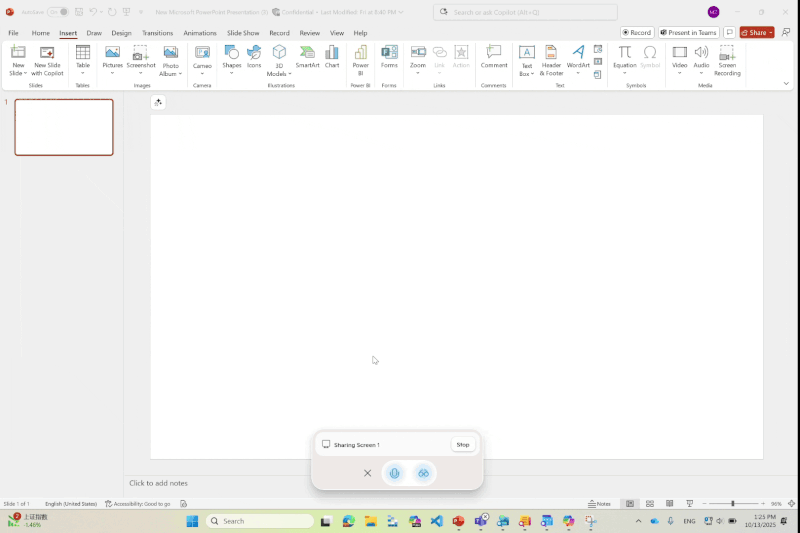800x533 pixels.
Task: Open the File menu
Action: (13, 33)
